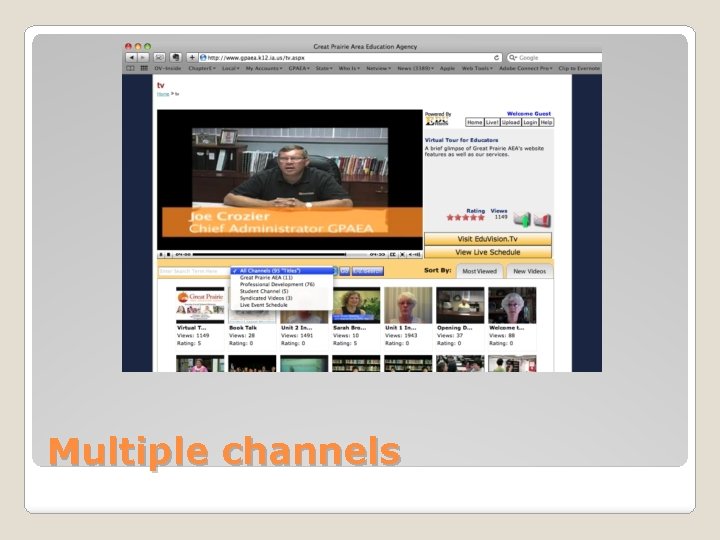The width and height of the screenshot is (720, 540).
Task: Rate the video using the red stars
Action: 465,218
